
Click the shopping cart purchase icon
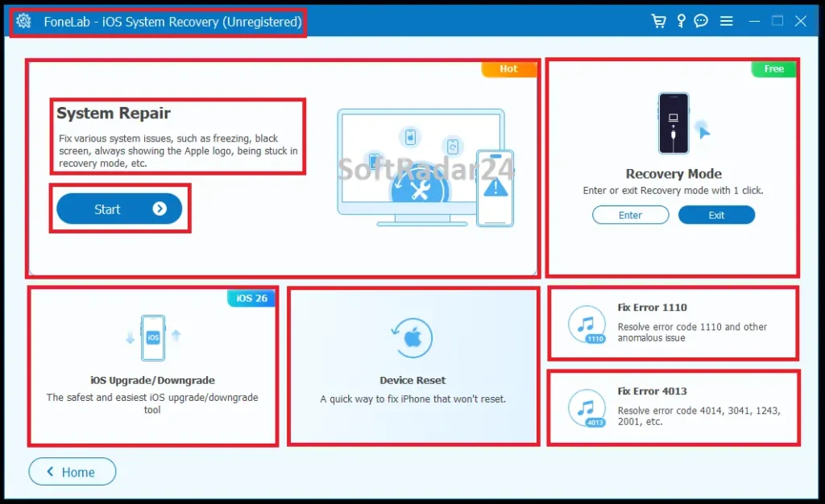(x=658, y=21)
